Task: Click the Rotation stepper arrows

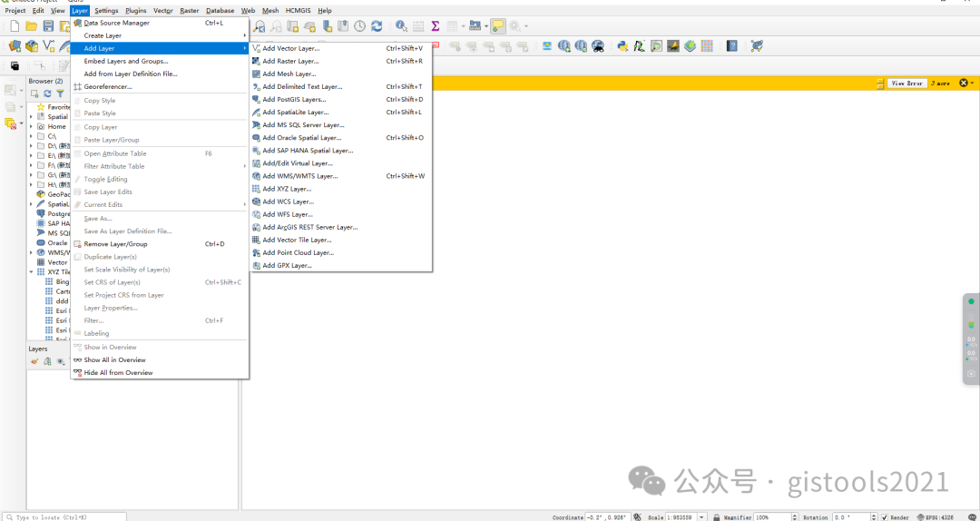Action: [x=876, y=517]
